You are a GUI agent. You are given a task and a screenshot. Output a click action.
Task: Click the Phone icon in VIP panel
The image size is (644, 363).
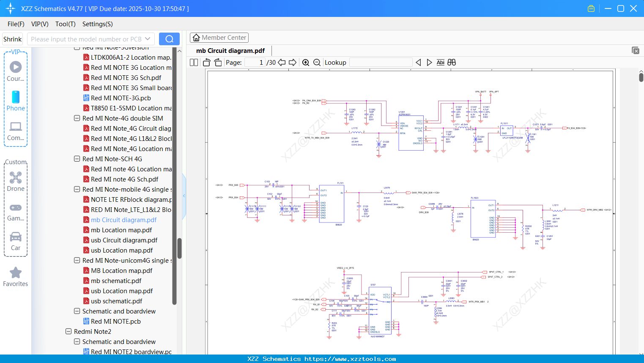[x=16, y=97]
